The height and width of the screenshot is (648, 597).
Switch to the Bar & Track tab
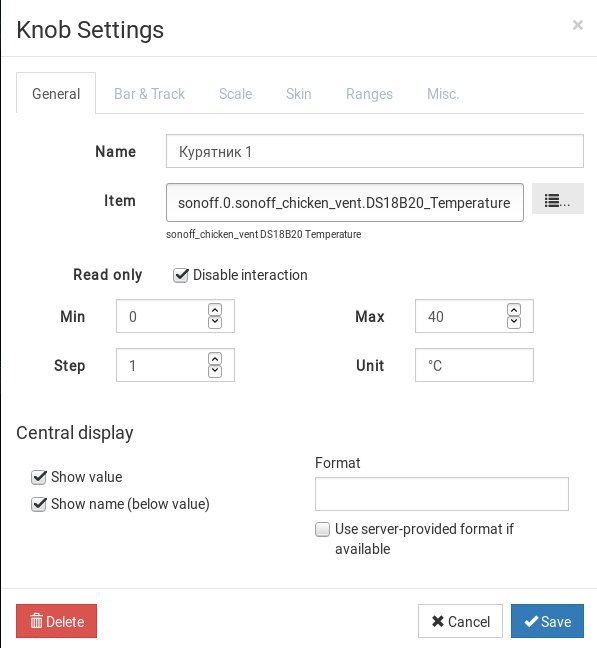pos(149,94)
